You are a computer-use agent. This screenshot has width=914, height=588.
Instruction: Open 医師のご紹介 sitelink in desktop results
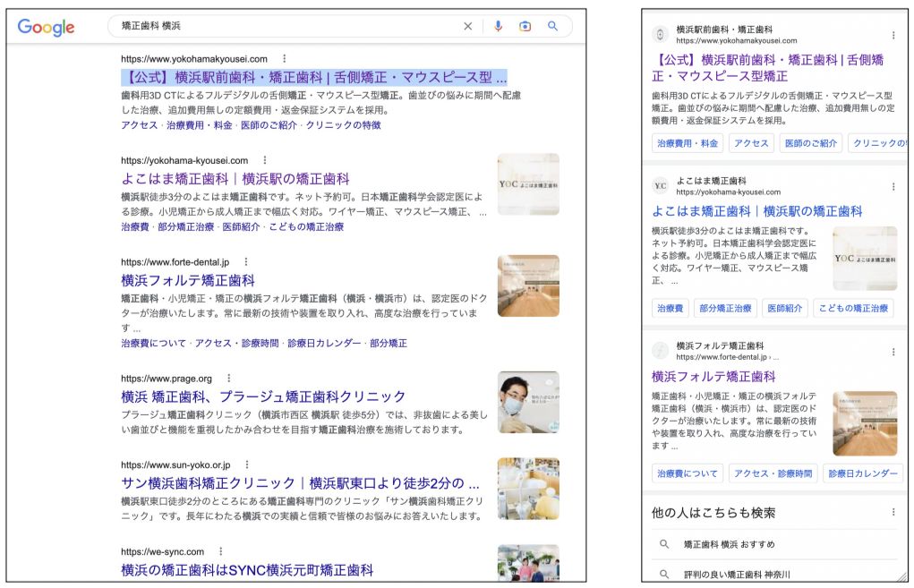tap(269, 125)
